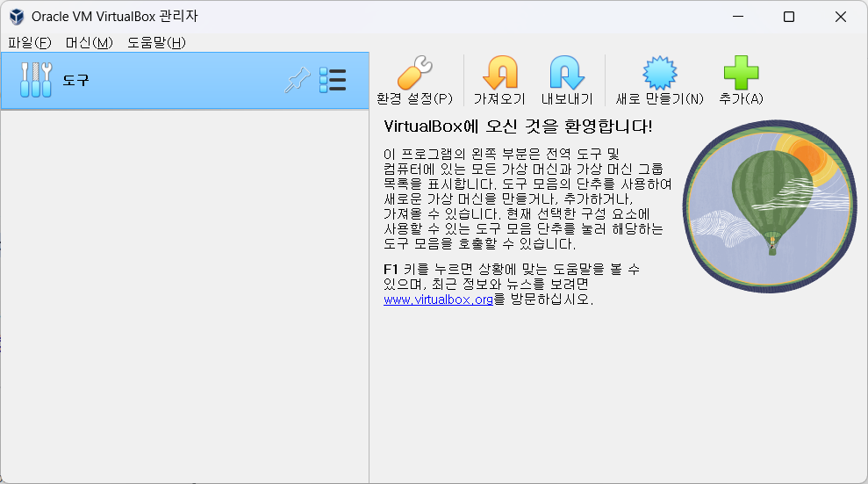Click the VirtualBox cube icon in title bar
The width and height of the screenshot is (868, 484).
[x=17, y=17]
